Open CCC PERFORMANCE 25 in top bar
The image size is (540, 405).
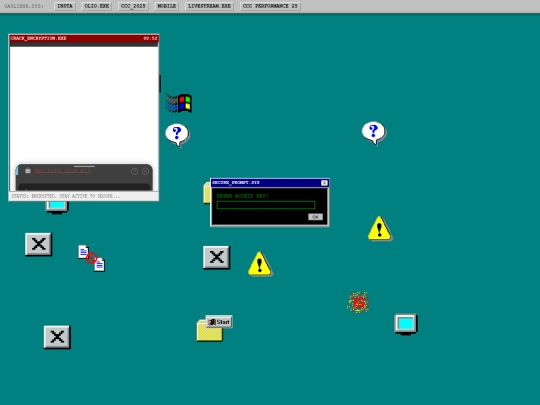pyautogui.click(x=270, y=6)
